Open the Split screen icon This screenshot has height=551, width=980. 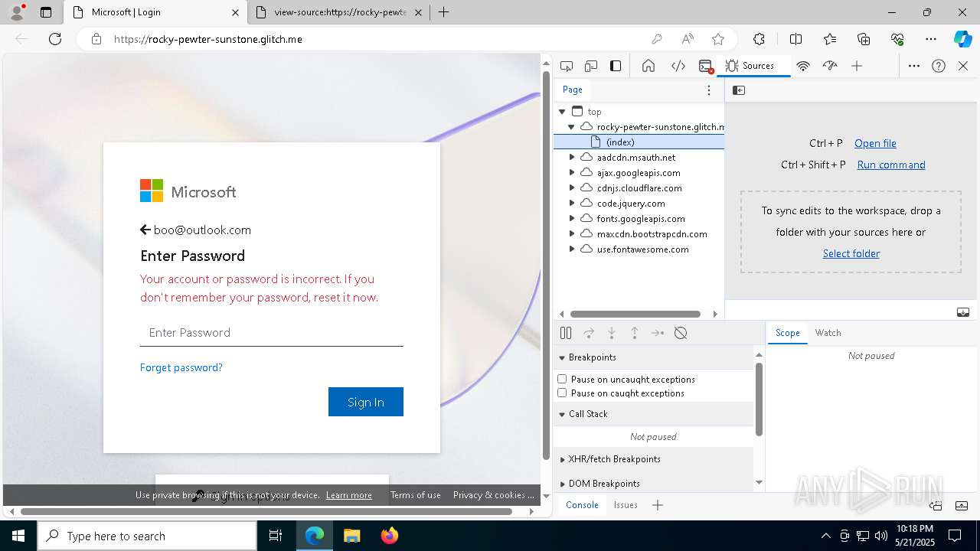click(x=795, y=39)
